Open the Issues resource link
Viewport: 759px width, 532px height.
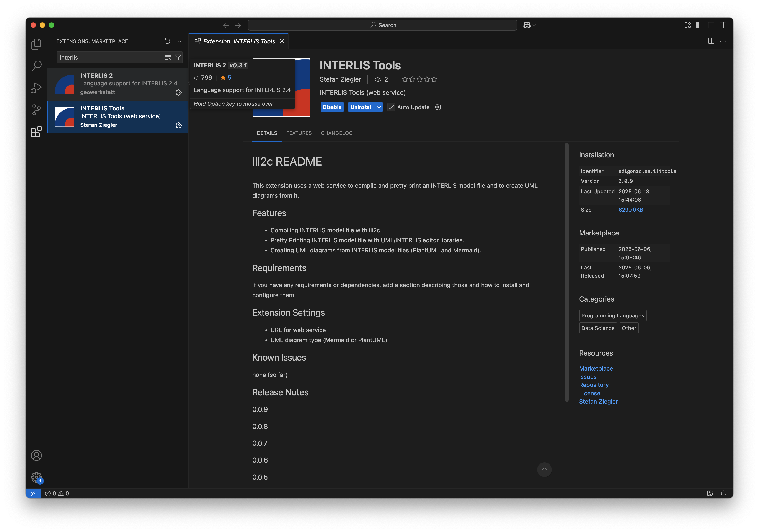[587, 376]
